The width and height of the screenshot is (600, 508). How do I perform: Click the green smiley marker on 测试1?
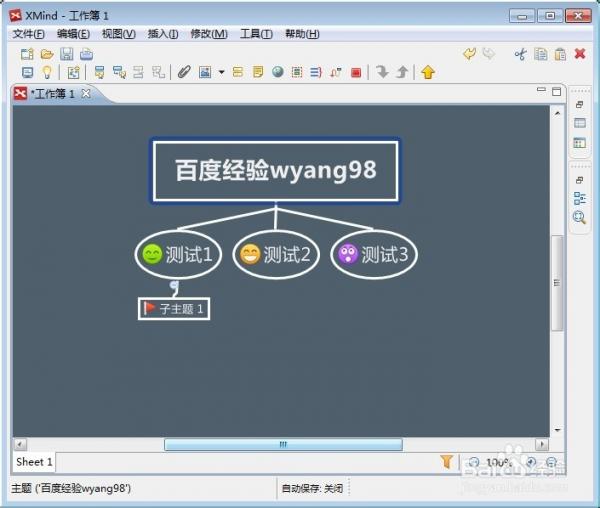[x=152, y=254]
